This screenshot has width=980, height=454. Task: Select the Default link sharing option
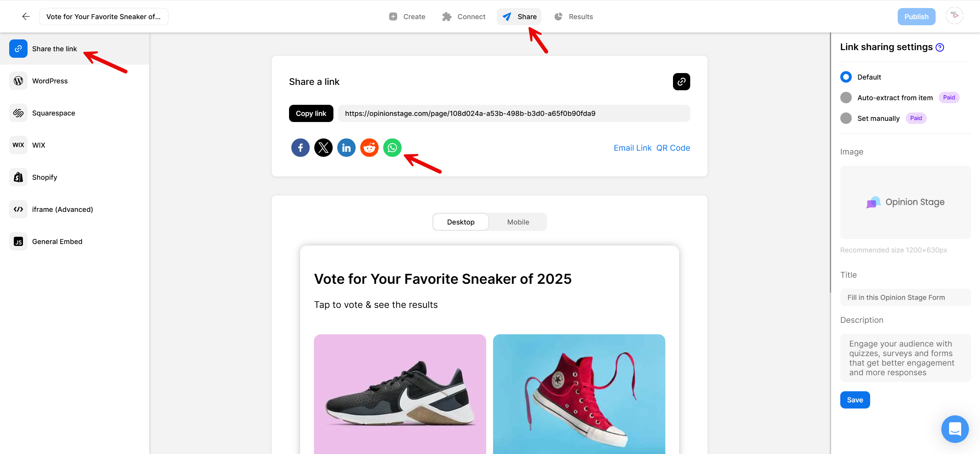[846, 77]
